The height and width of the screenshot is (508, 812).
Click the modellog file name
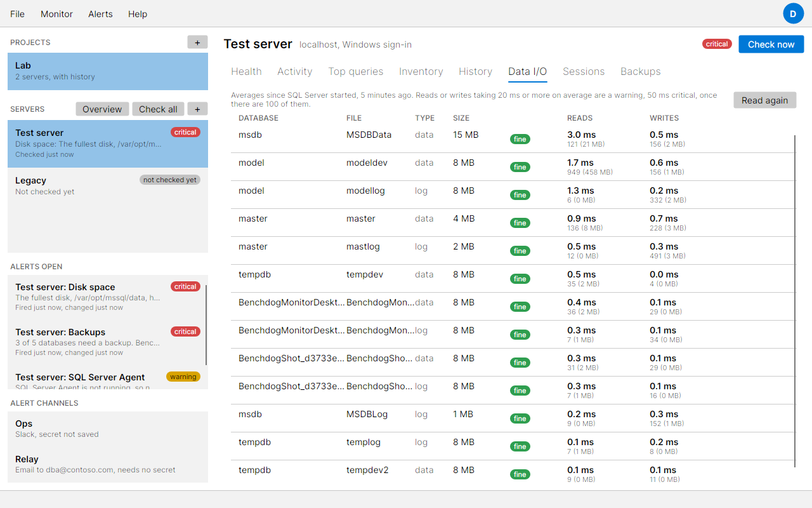(365, 190)
